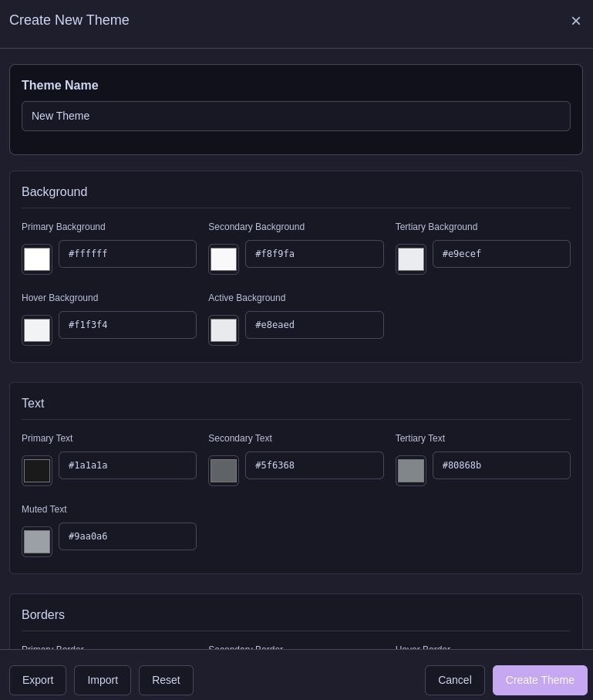Open the Primary Text color swatch
Screen dimensions: 593x700
pos(37,471)
